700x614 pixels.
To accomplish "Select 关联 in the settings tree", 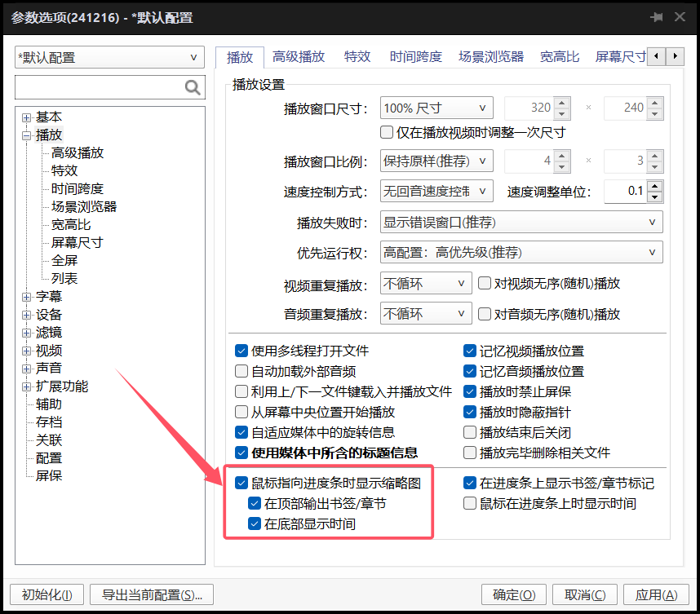I will [49, 440].
